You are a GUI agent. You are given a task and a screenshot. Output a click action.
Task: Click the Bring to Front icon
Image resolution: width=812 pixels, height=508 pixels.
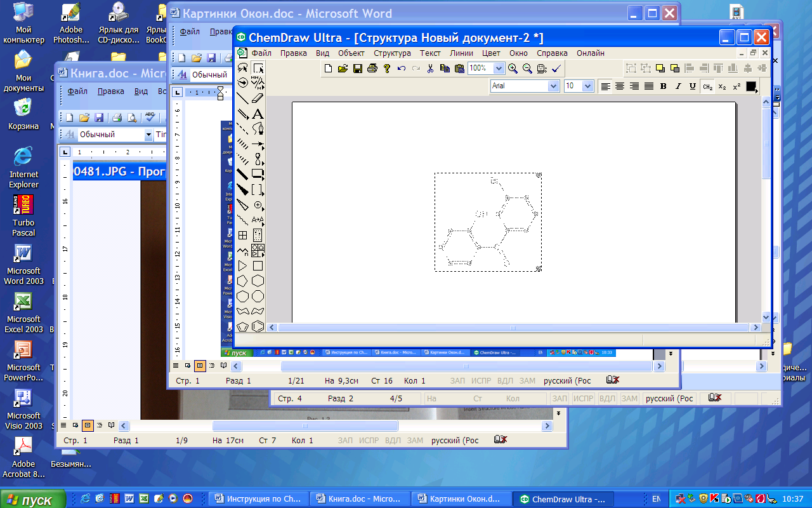(660, 69)
